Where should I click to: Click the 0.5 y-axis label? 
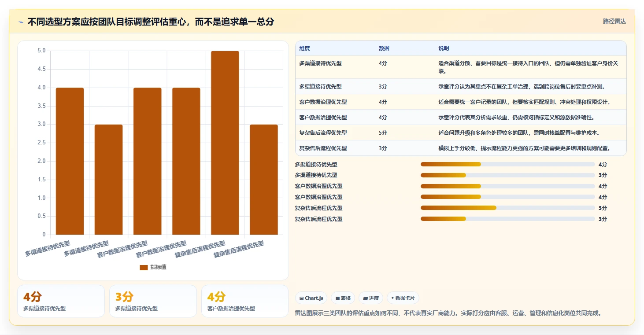(41, 216)
